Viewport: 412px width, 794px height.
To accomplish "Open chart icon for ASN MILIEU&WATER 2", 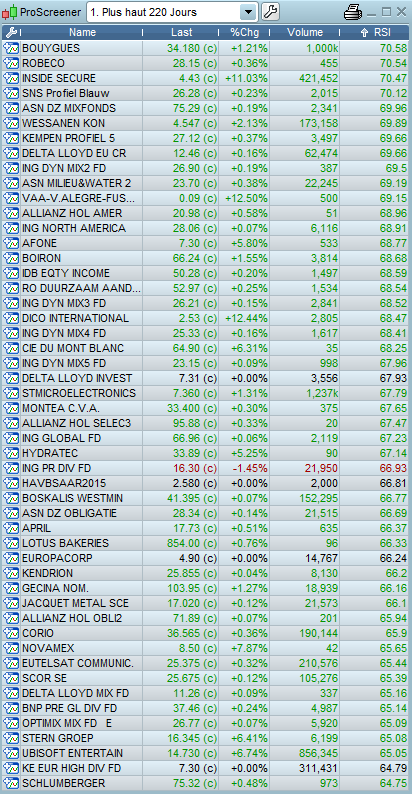I will (11, 183).
